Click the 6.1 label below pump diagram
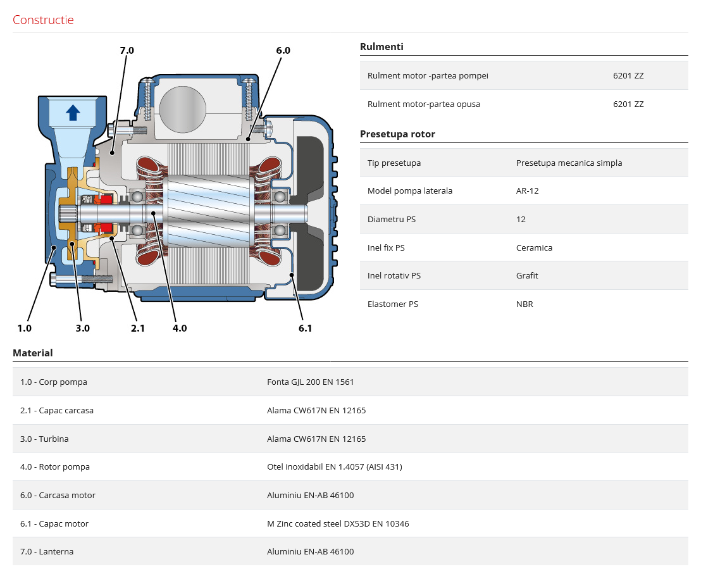 point(306,328)
